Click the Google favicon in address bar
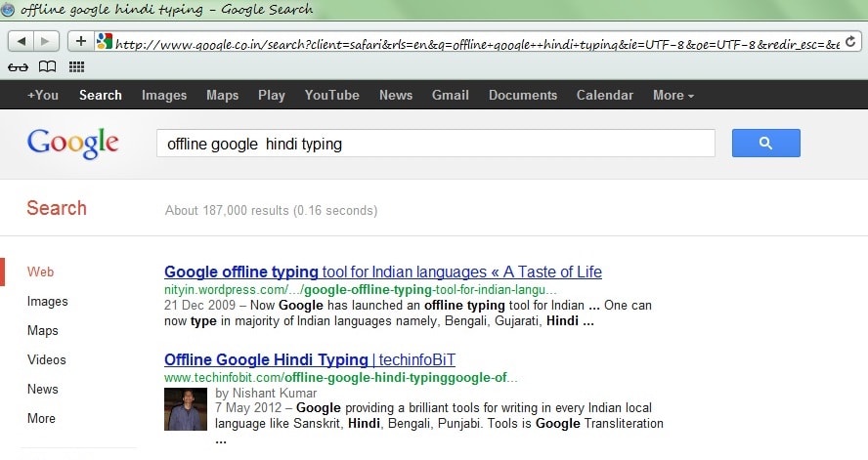Screen dimensions: 868x460 pyautogui.click(x=105, y=42)
